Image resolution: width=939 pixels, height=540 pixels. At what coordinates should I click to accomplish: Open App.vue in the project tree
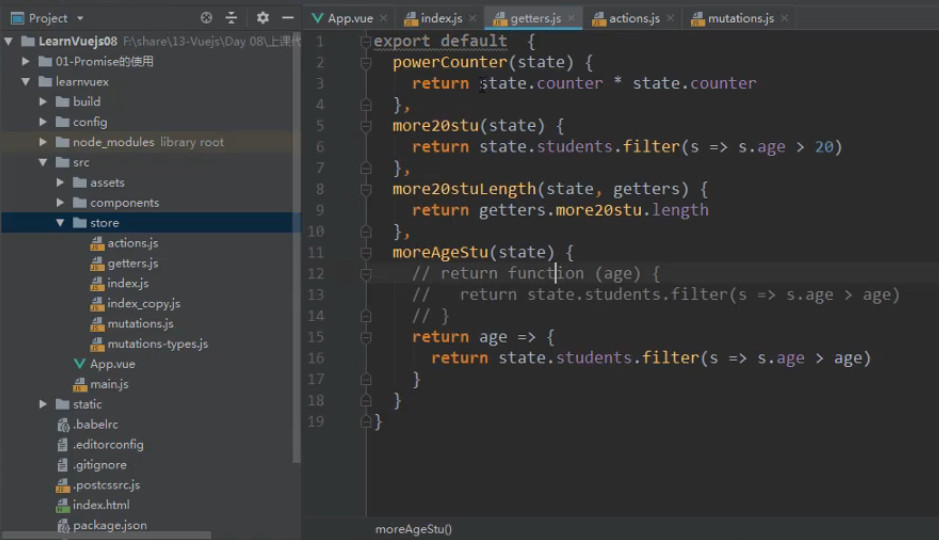tap(112, 364)
